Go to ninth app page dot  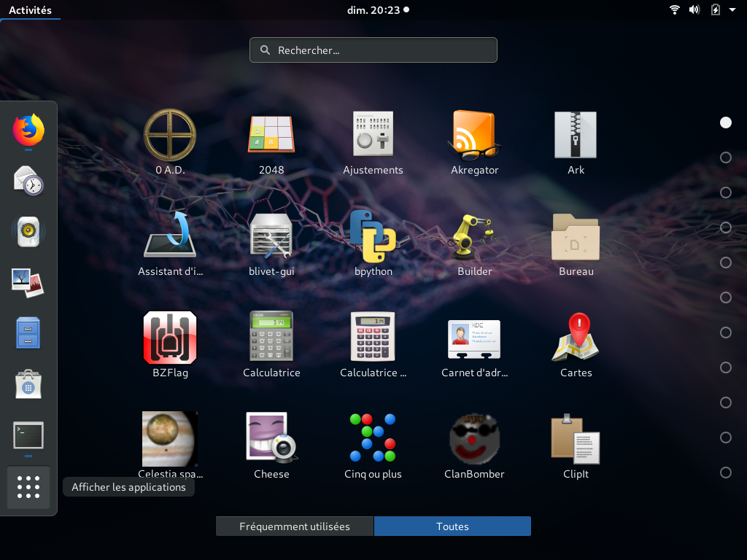point(726,402)
